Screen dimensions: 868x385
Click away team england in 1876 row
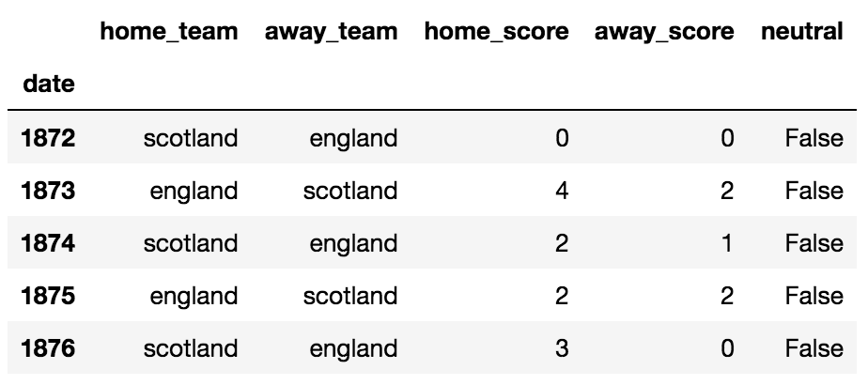point(353,349)
